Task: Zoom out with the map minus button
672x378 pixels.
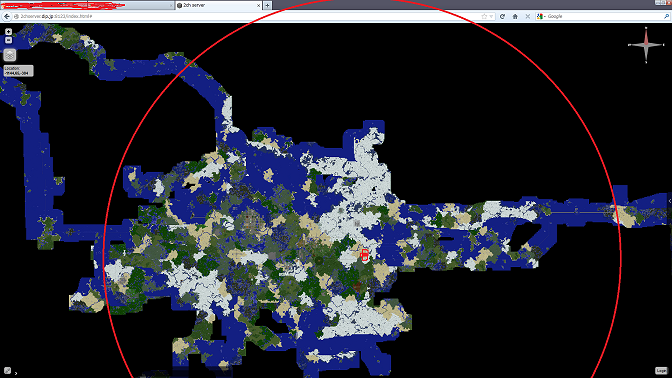Action: (x=8, y=40)
